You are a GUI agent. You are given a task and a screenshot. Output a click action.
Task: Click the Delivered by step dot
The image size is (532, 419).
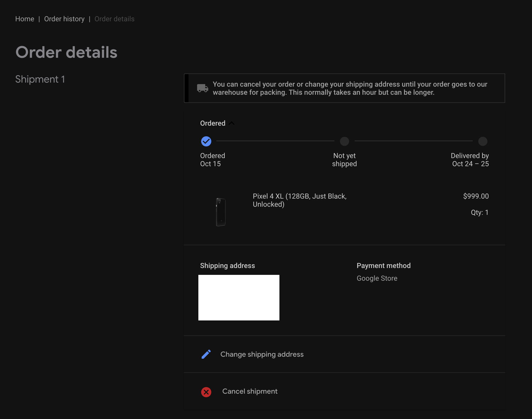point(483,141)
